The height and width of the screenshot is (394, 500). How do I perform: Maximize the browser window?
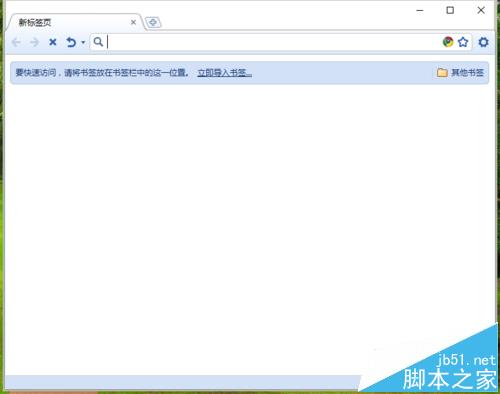450,10
